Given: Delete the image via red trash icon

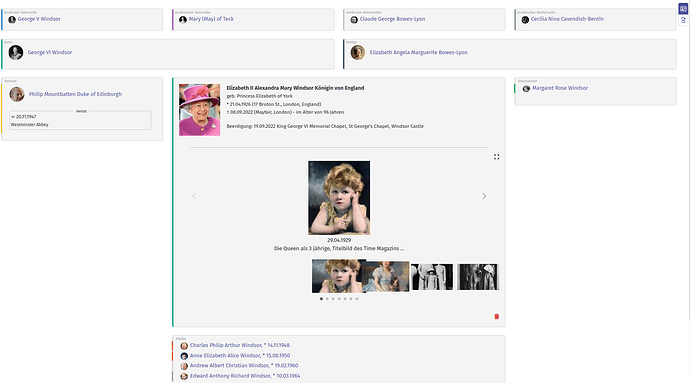Looking at the screenshot, I should point(496,317).
